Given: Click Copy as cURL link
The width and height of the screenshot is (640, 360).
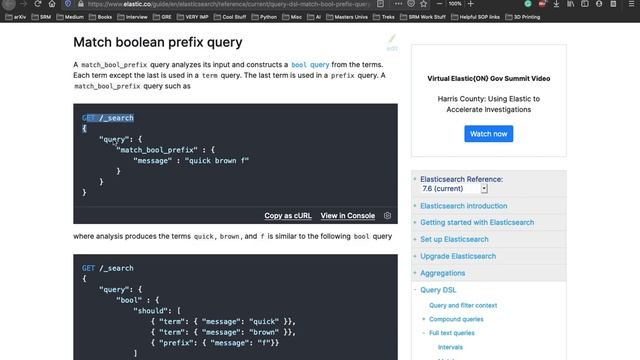Looking at the screenshot, I should [288, 216].
